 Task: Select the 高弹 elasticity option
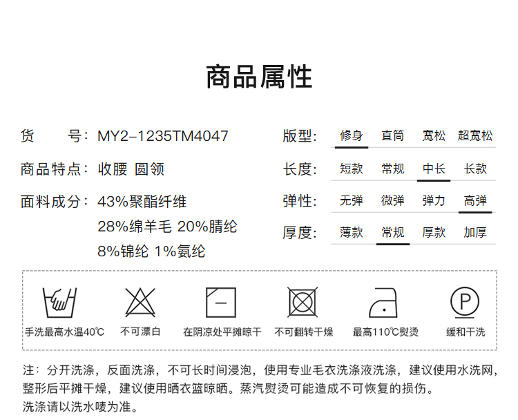475,201
